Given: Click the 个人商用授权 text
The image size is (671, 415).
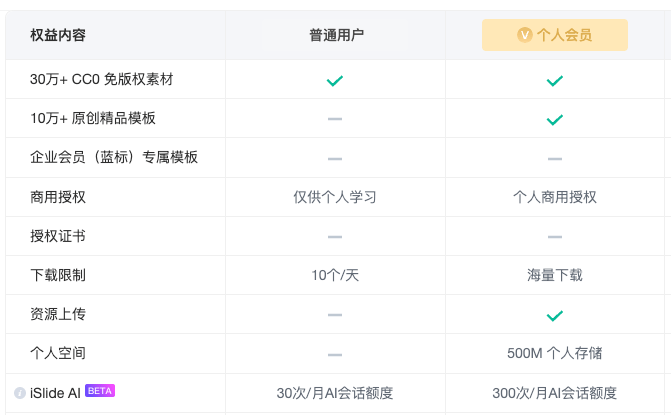Looking at the screenshot, I should click(x=555, y=197).
